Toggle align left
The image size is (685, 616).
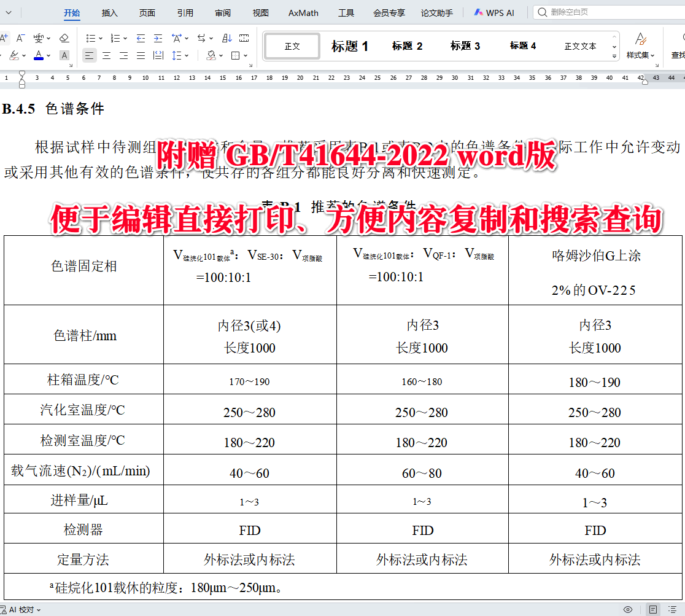(89, 55)
